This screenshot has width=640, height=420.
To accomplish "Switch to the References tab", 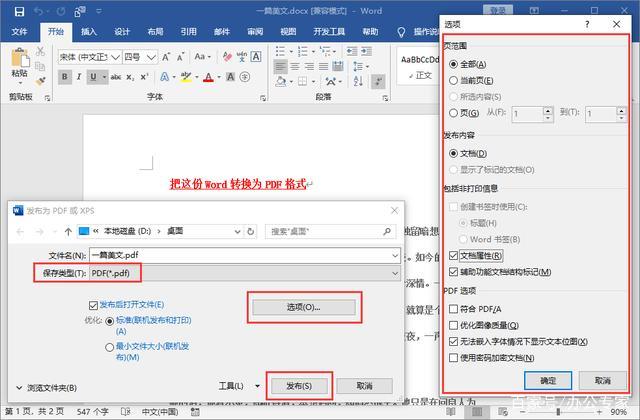I will 188,31.
